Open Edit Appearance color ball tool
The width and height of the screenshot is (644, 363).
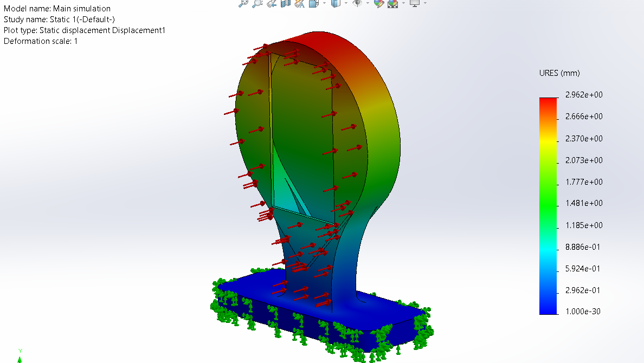click(379, 3)
